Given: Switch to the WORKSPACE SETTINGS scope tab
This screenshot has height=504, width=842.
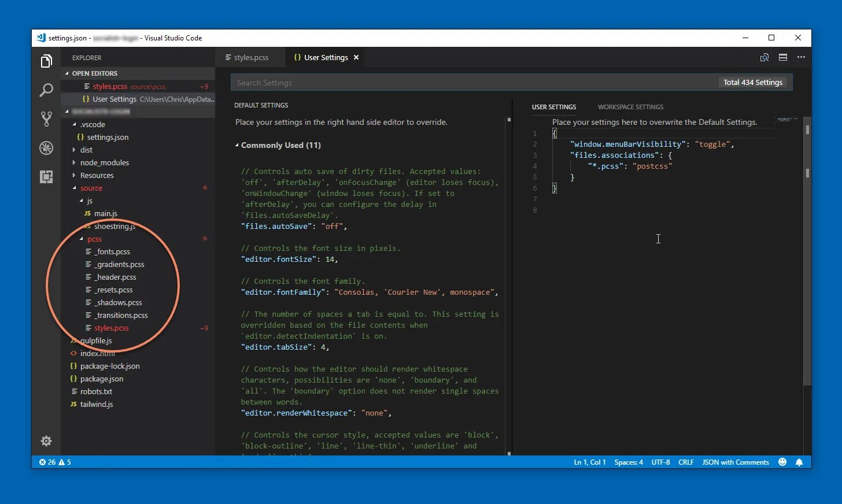Looking at the screenshot, I should pyautogui.click(x=630, y=107).
